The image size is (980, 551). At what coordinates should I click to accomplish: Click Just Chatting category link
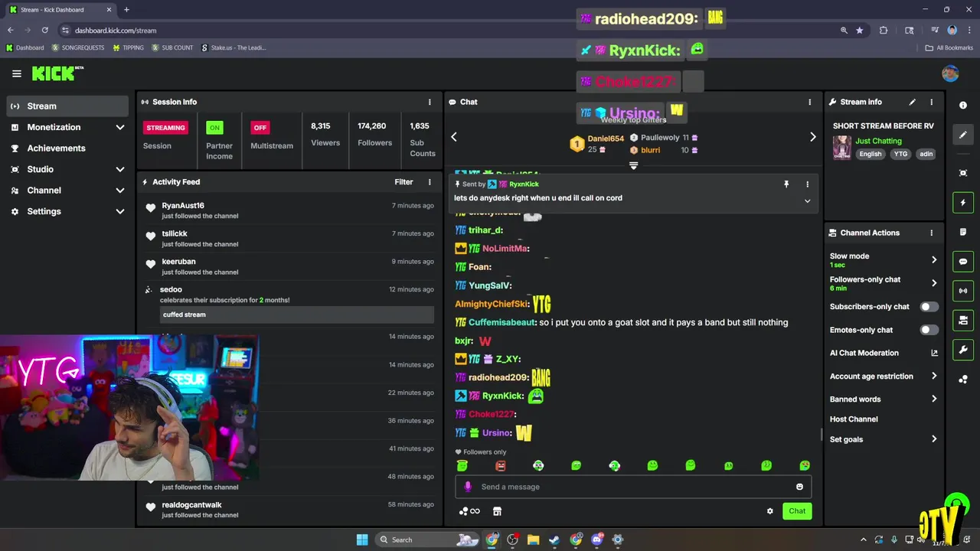point(878,141)
